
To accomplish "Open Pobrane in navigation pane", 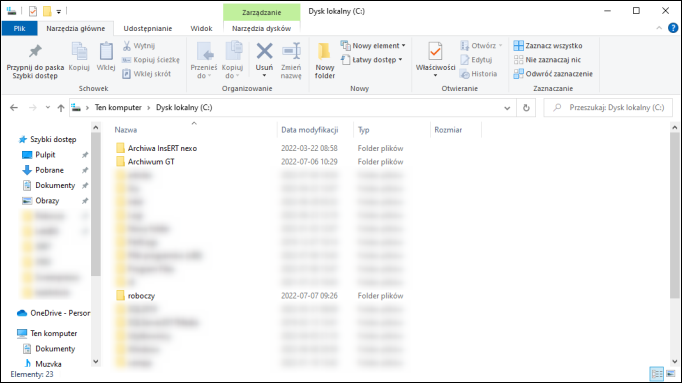I will click(43, 170).
